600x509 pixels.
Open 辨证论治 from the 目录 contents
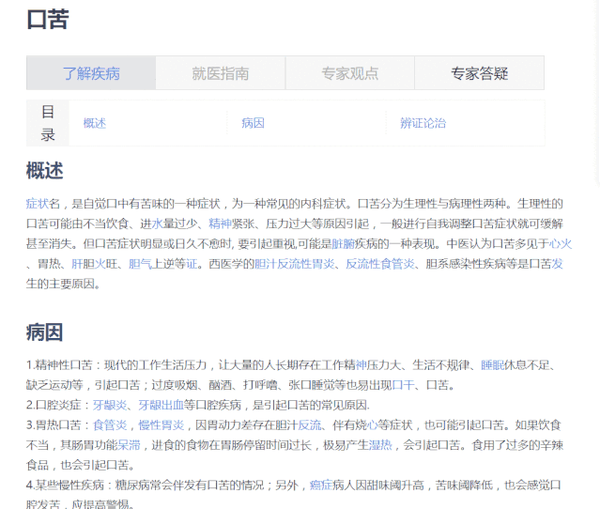[x=423, y=123]
